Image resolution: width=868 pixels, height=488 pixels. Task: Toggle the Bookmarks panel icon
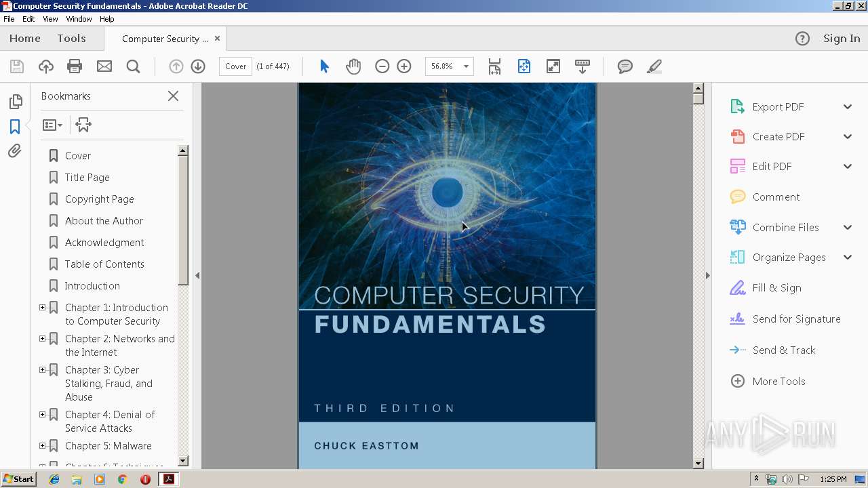15,127
